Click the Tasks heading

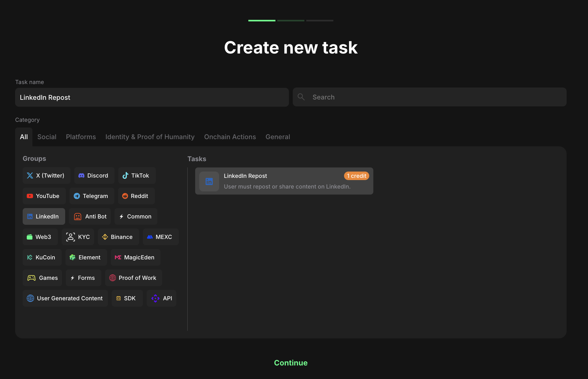pyautogui.click(x=197, y=159)
